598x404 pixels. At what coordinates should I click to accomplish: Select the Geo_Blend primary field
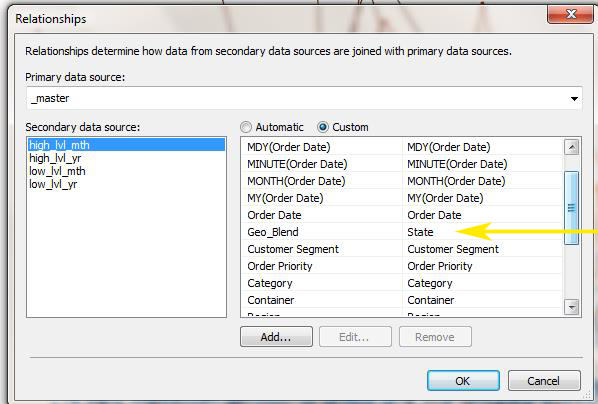[273, 232]
